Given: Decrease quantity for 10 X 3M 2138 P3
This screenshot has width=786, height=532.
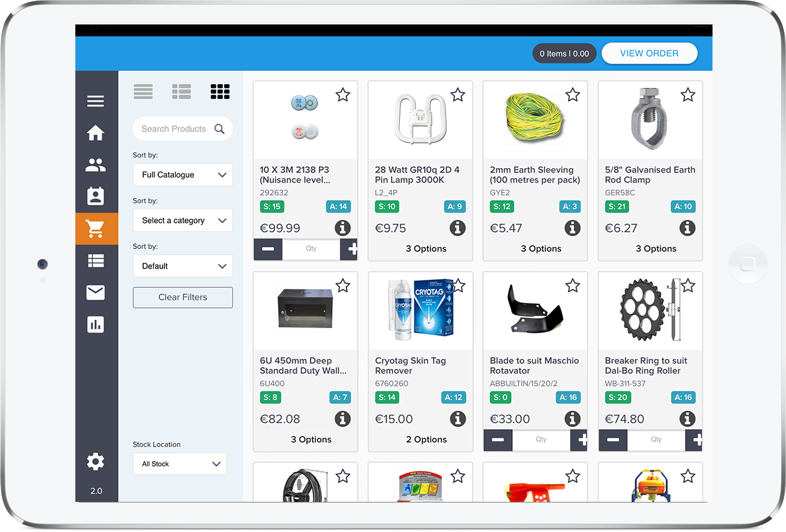Looking at the screenshot, I should (268, 249).
